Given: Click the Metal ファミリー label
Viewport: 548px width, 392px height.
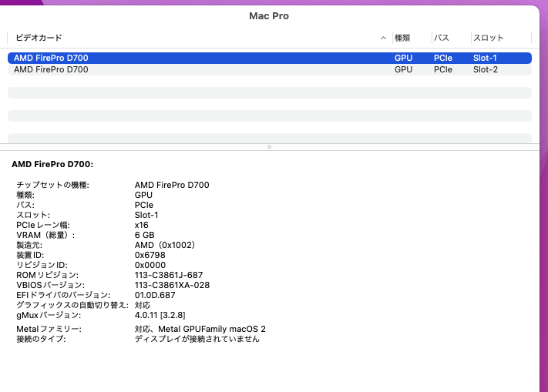Looking at the screenshot, I should pos(49,329).
